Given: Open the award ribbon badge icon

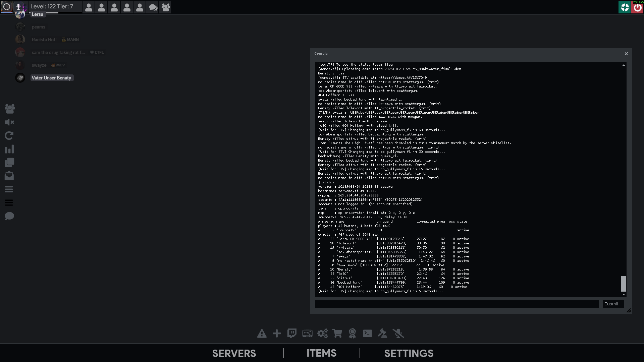Looking at the screenshot, I should [352, 334].
